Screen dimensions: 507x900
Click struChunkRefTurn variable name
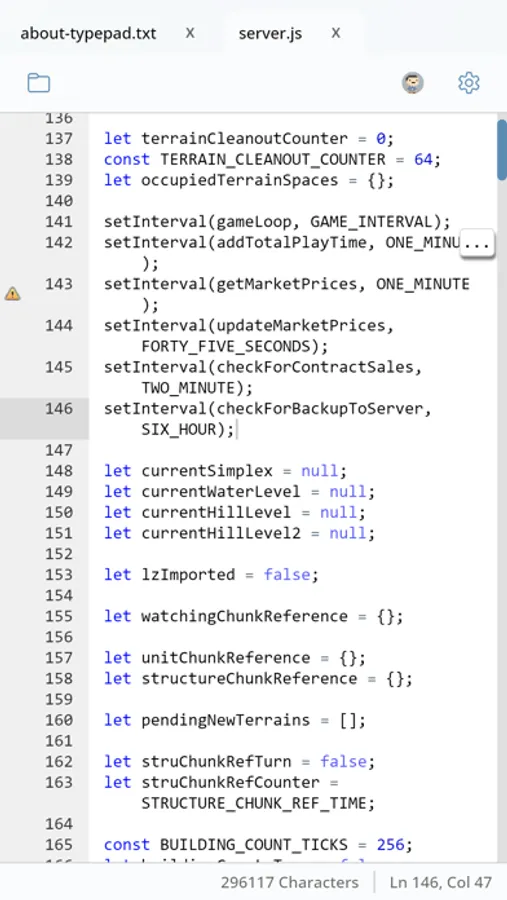point(216,762)
